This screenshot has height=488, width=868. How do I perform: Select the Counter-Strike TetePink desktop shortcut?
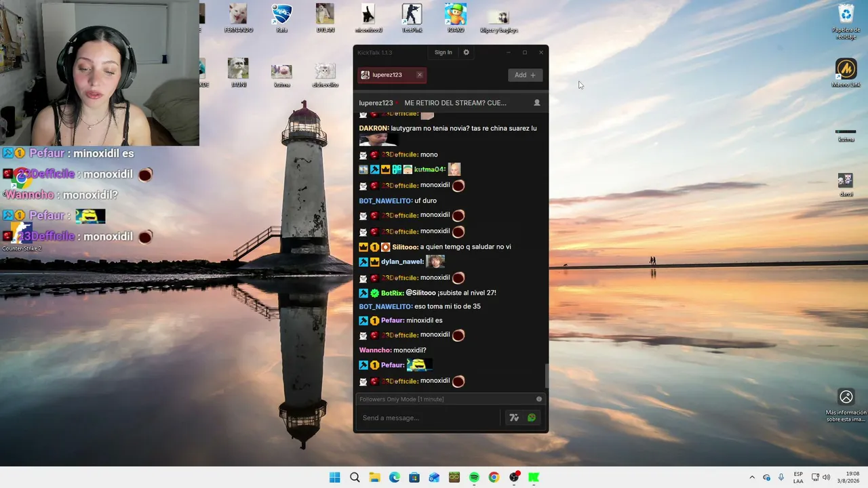[412, 18]
